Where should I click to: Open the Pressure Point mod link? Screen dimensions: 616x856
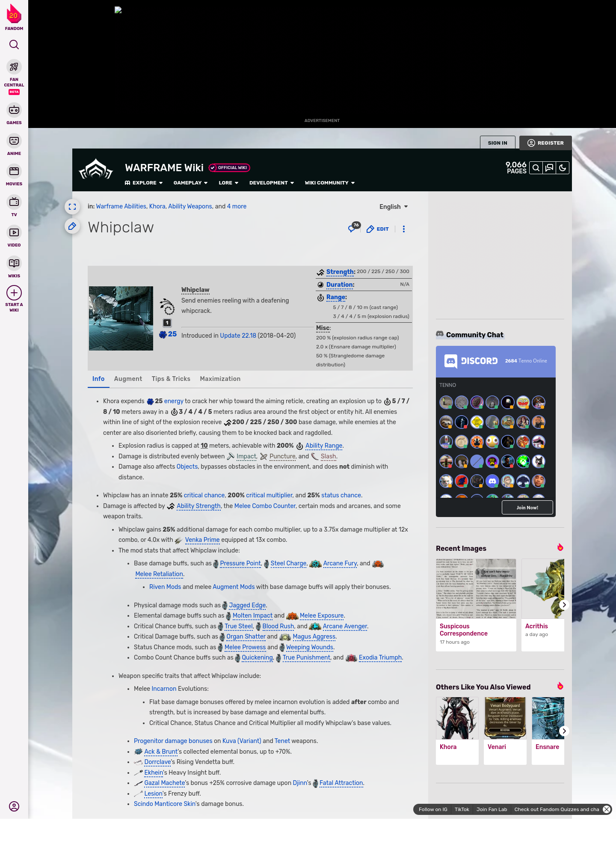240,563
